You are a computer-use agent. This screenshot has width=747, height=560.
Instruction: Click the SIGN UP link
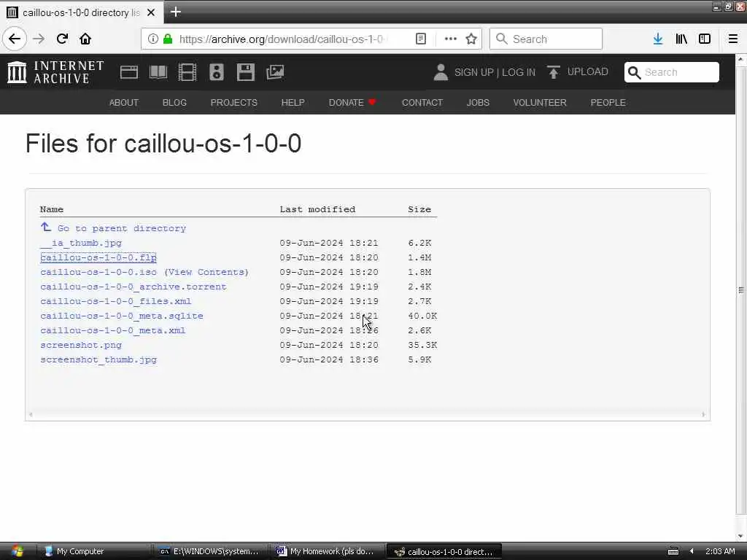(474, 72)
